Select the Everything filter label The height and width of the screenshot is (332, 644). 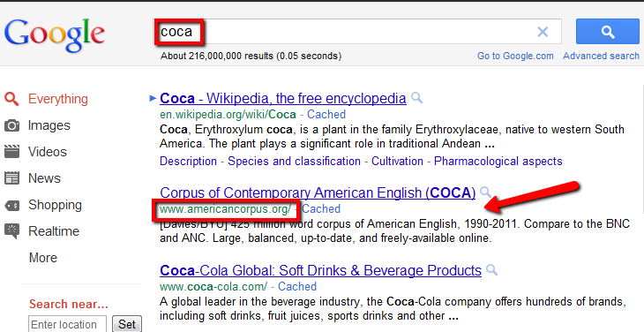pos(58,99)
